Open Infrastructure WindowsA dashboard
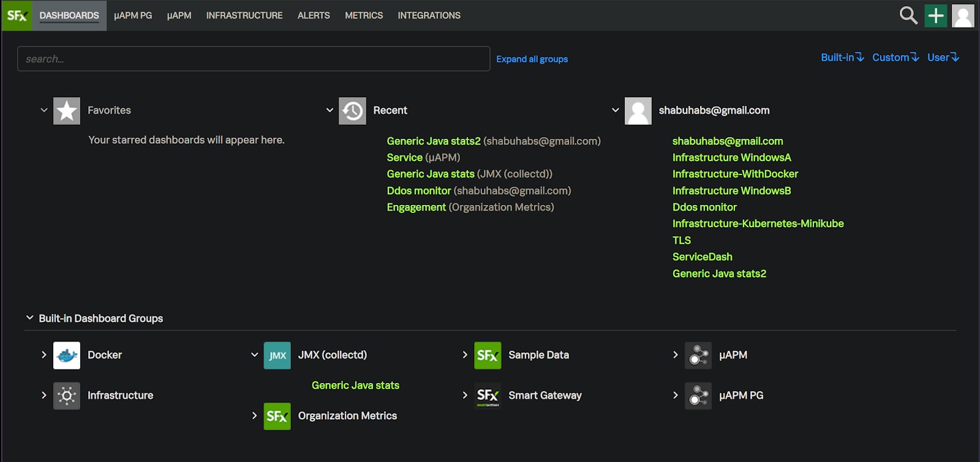Screen dimensions: 980x462 732,158
